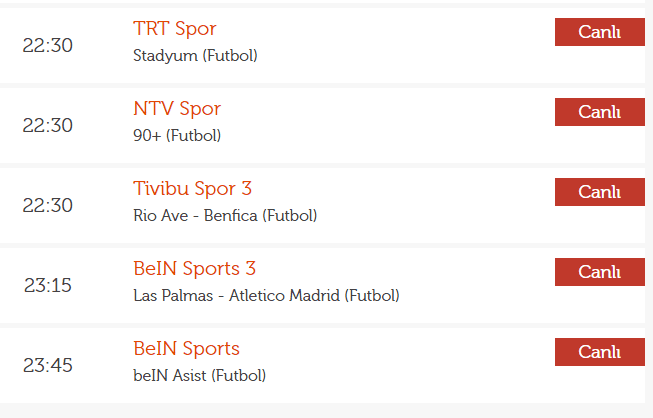653x418 pixels.
Task: Click the 23:15 time slot
Action: tap(47, 285)
